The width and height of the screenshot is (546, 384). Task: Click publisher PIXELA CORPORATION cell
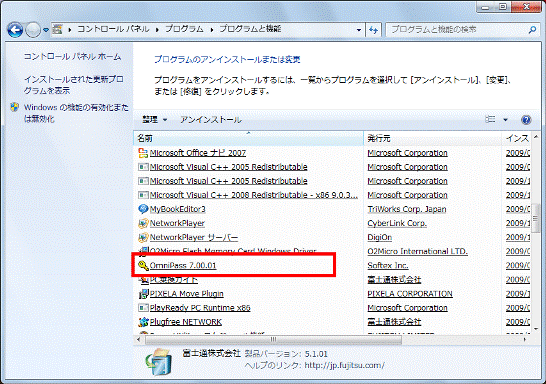tap(410, 294)
